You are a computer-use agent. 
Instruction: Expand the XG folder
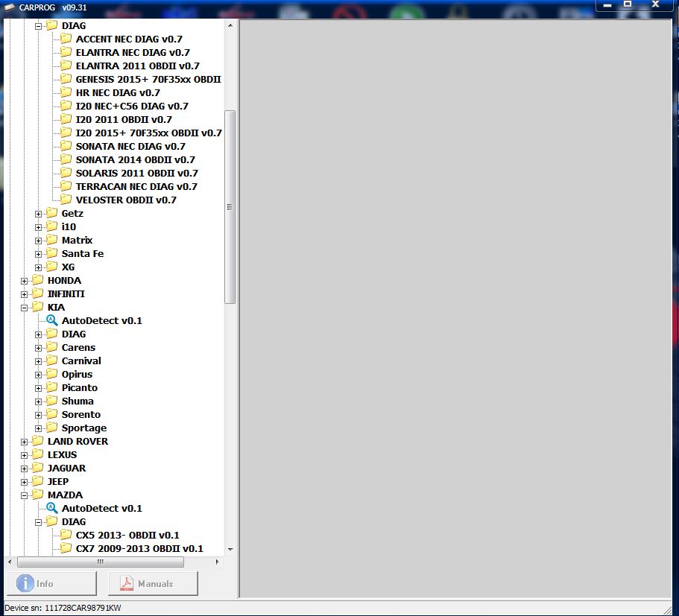coord(39,267)
